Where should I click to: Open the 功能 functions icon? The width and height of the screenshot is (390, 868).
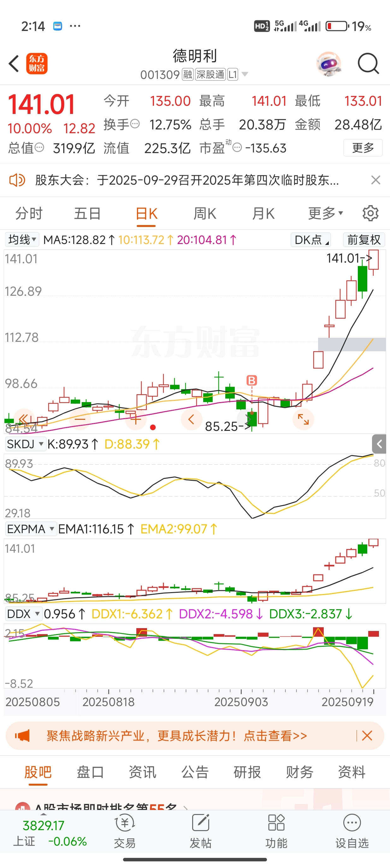[276, 831]
